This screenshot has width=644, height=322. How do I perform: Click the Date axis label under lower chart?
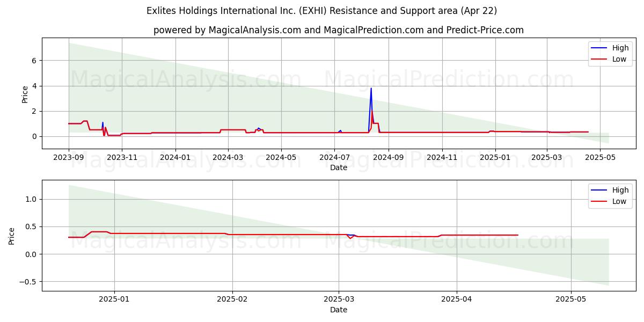pyautogui.click(x=339, y=310)
